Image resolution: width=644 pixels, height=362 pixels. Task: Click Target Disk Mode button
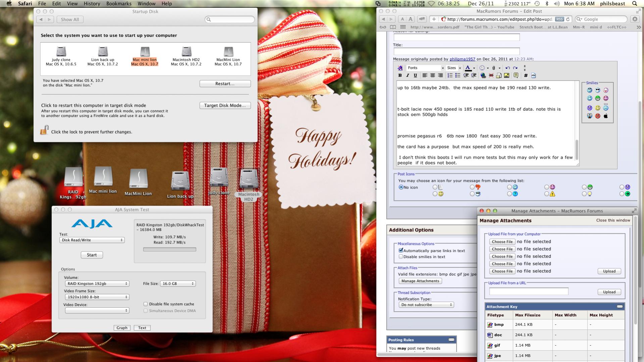point(225,105)
